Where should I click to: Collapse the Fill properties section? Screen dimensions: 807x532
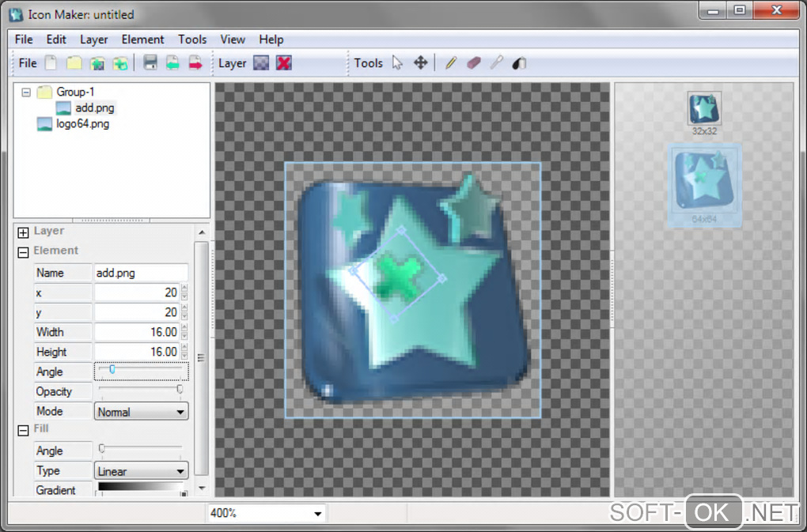23,430
